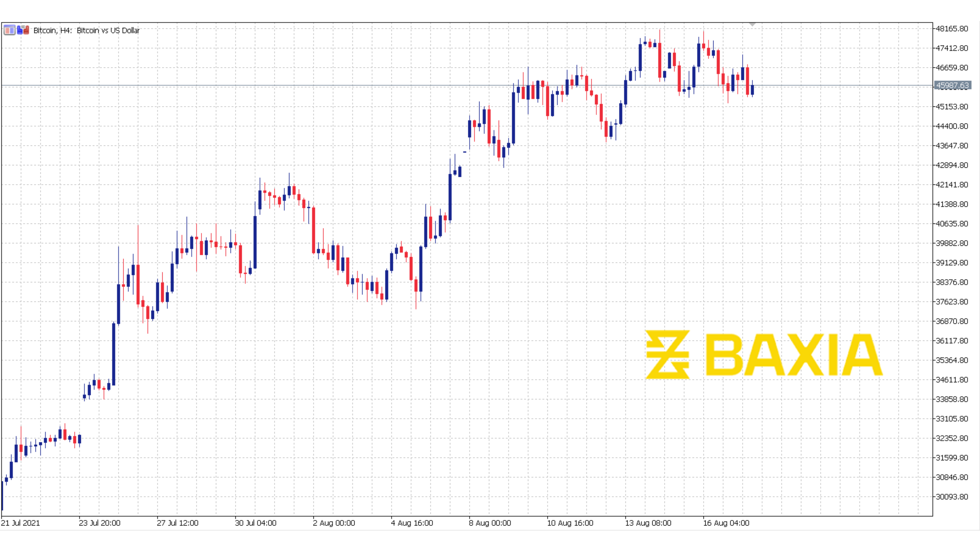This screenshot has height=552, width=980.
Task: Click the '13 Aug 08:00' time axis label
Action: 648,523
